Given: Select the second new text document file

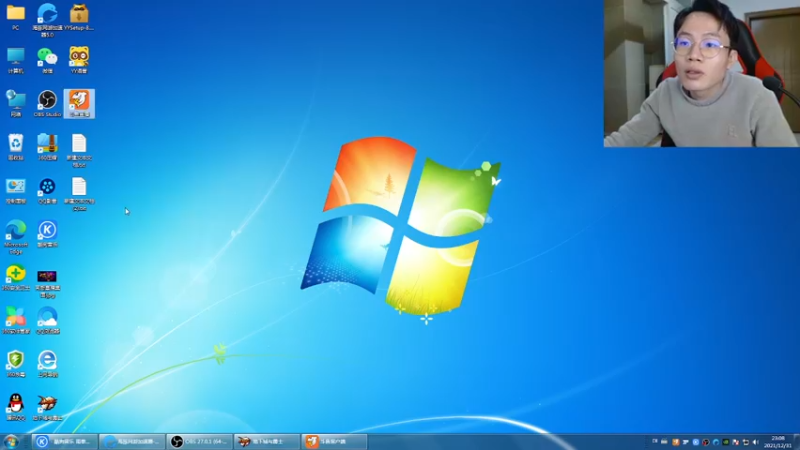Looking at the screenshot, I should [x=79, y=194].
